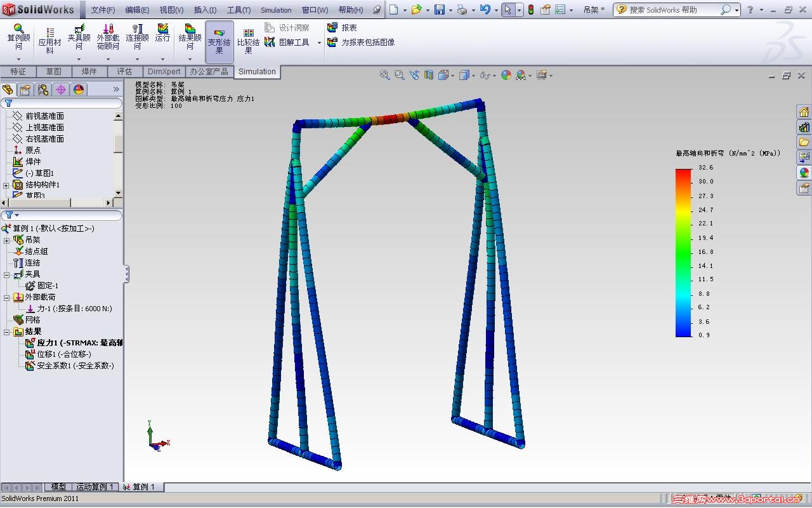Viewport: 812px width, 508px height.
Task: Run the study with 运行 icon
Action: (x=163, y=33)
